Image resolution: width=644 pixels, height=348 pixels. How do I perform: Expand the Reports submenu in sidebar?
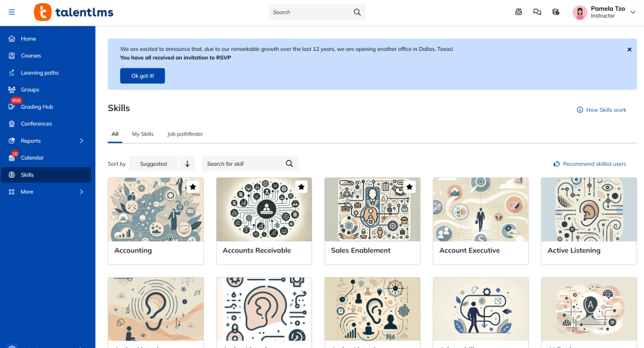click(x=81, y=141)
